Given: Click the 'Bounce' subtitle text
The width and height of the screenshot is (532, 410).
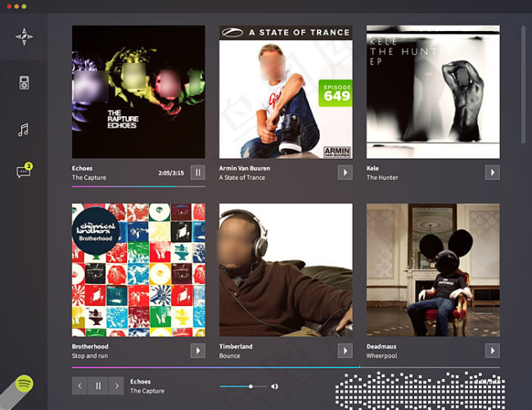Looking at the screenshot, I should [229, 356].
